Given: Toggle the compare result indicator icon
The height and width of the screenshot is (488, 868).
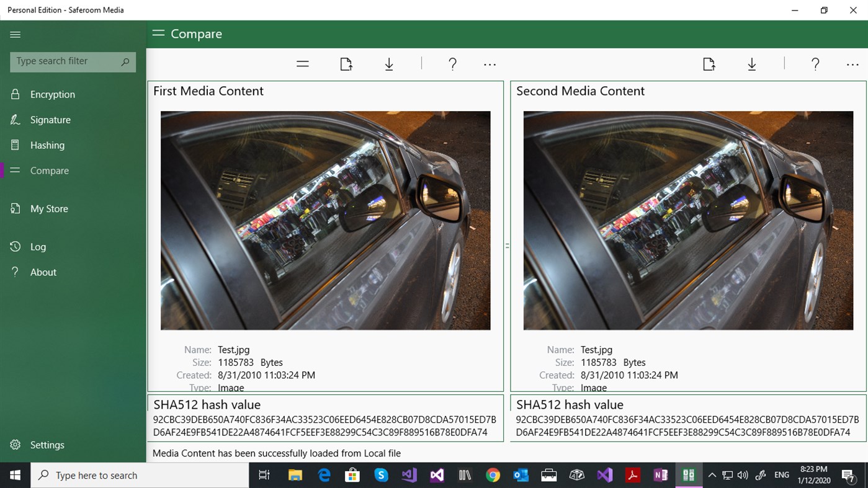Looking at the screenshot, I should point(507,244).
